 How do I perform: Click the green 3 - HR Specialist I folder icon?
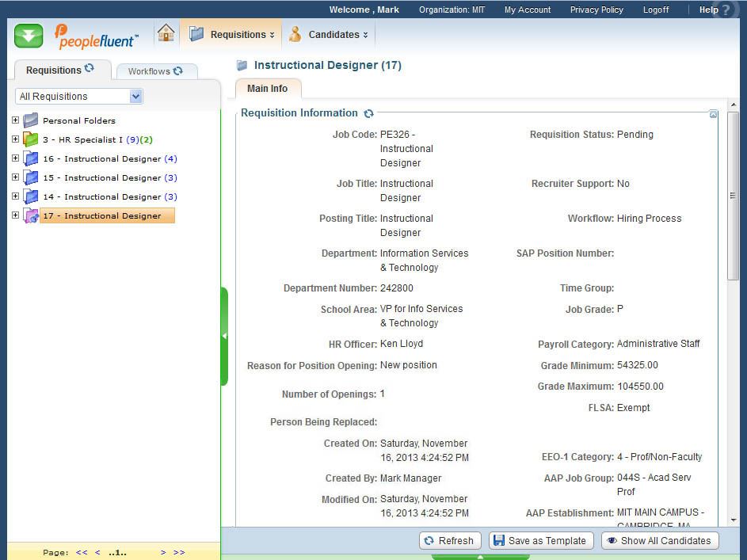click(31, 139)
